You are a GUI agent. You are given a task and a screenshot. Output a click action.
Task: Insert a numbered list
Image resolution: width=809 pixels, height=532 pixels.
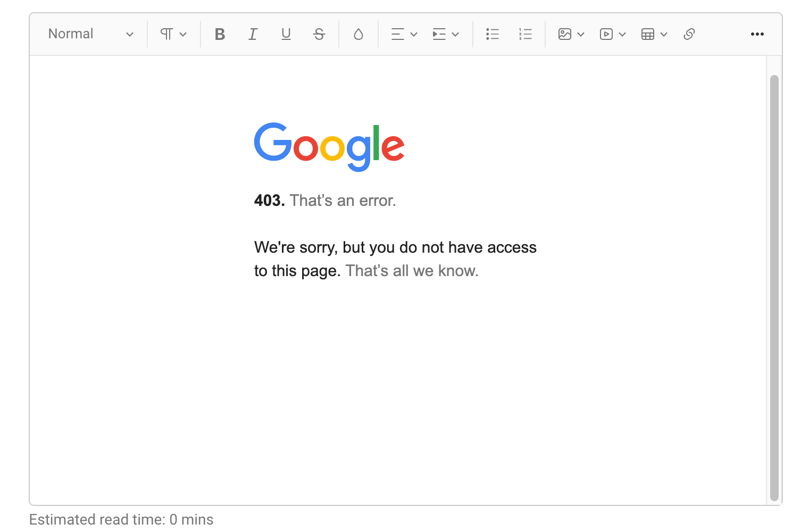526,34
